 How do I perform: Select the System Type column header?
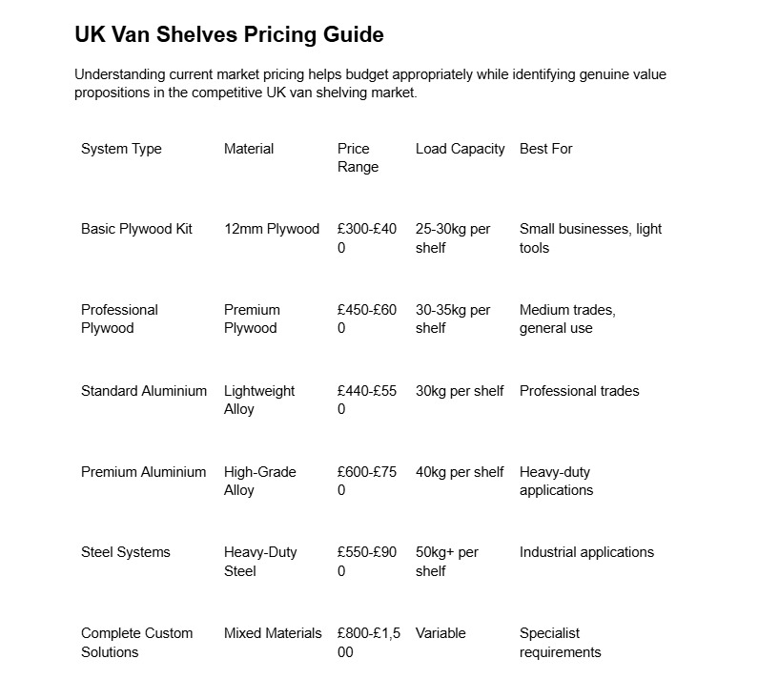click(121, 149)
